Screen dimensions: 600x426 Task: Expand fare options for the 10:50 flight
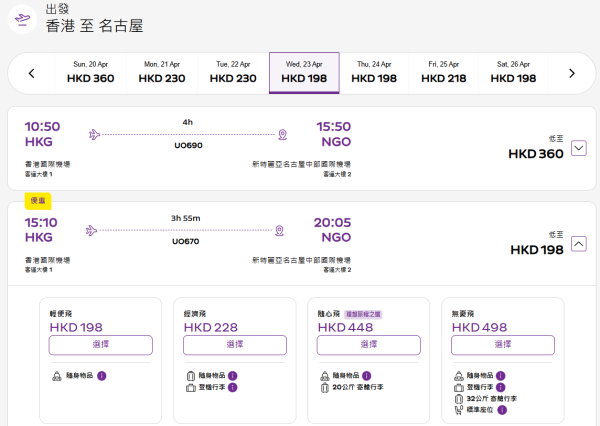(x=579, y=148)
